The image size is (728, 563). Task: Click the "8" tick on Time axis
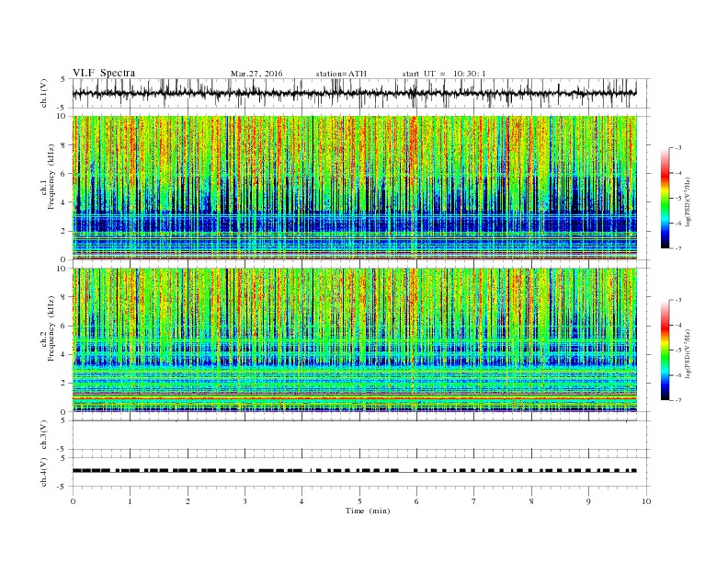pos(531,501)
